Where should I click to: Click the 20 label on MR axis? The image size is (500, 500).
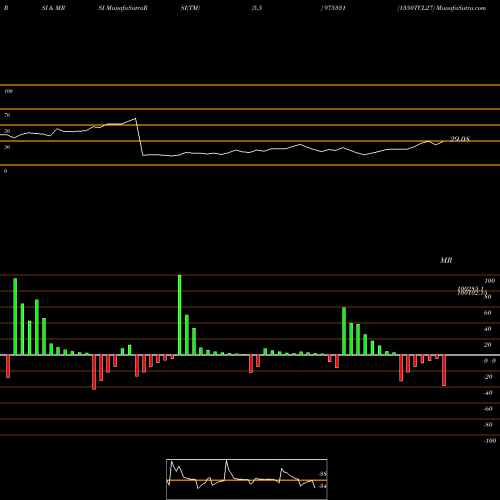pyautogui.click(x=488, y=345)
